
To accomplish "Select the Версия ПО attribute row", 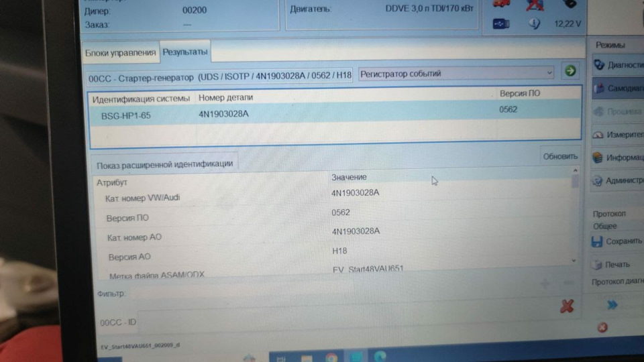I will pos(333,215).
